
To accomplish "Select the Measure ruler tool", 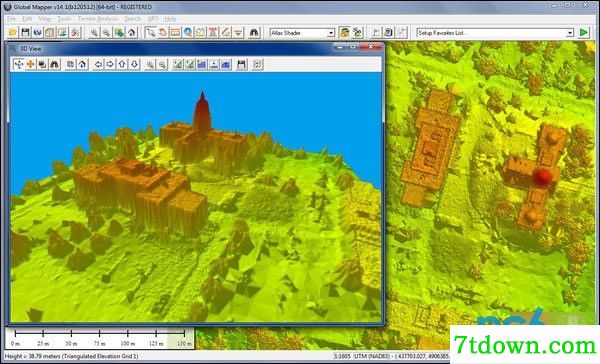I will point(175,33).
